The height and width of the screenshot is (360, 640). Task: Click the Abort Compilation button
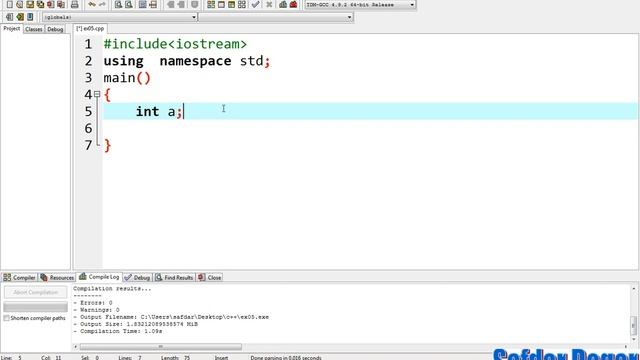click(x=36, y=292)
